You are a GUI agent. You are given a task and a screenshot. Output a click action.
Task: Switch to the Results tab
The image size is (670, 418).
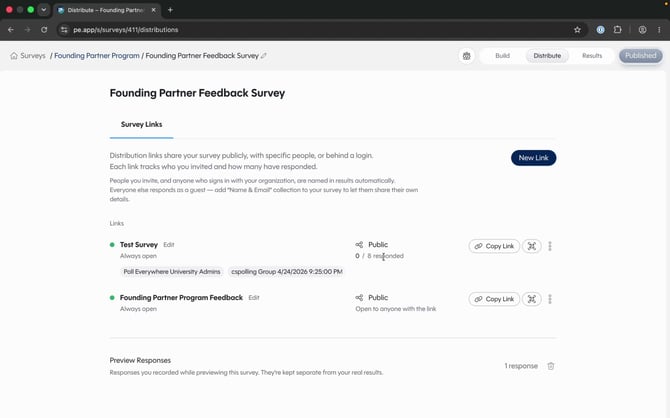click(x=592, y=56)
